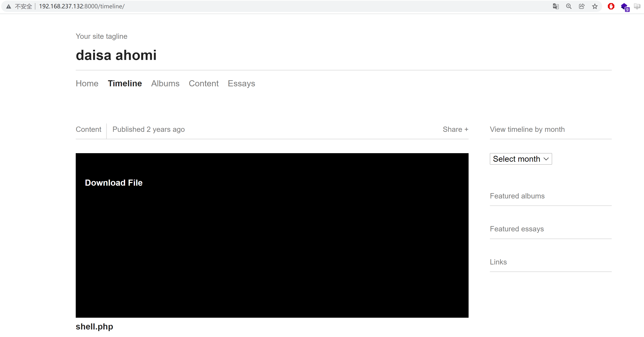Click the 不安全 security label

[x=24, y=7]
